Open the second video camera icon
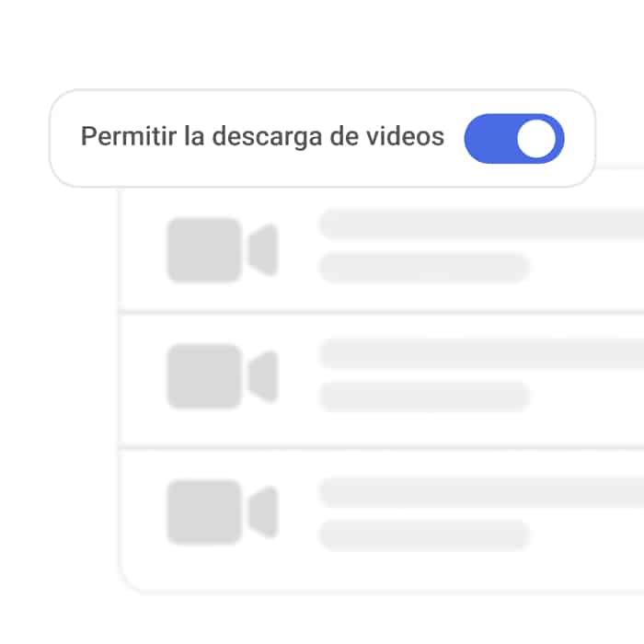 click(x=223, y=376)
